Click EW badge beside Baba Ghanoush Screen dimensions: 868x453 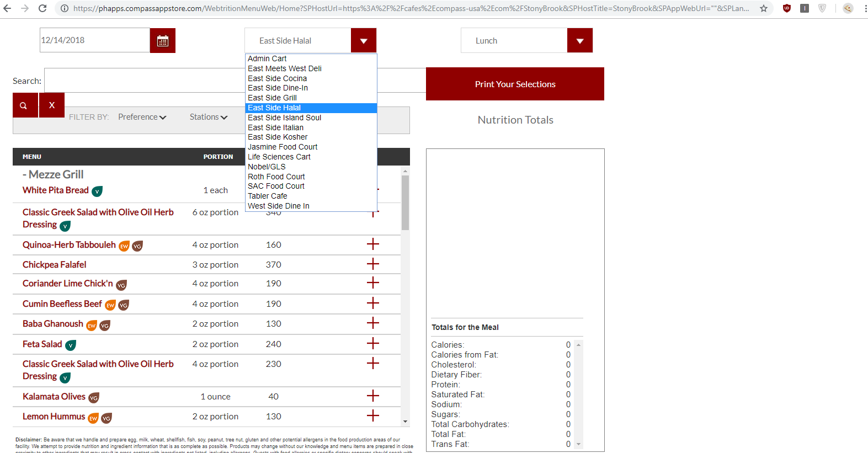(92, 326)
